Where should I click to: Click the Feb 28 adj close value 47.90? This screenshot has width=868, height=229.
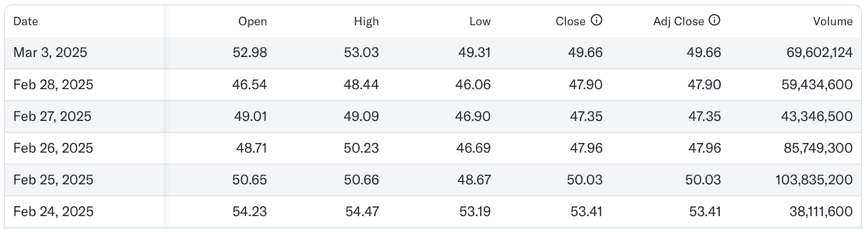(704, 85)
